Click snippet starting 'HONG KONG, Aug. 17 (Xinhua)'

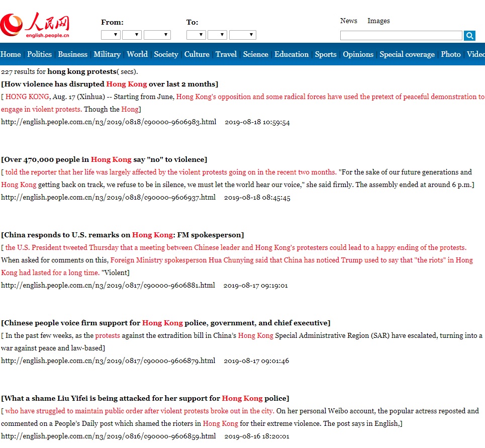242,103
